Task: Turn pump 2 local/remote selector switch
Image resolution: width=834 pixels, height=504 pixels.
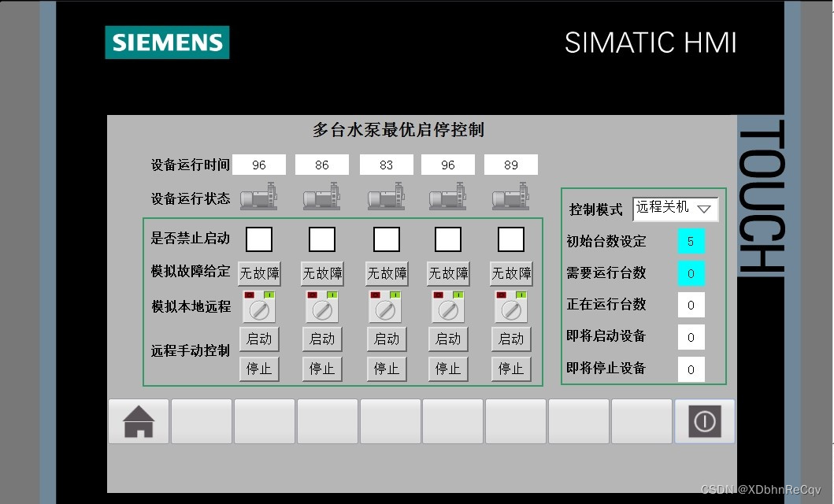Action: 322,307
